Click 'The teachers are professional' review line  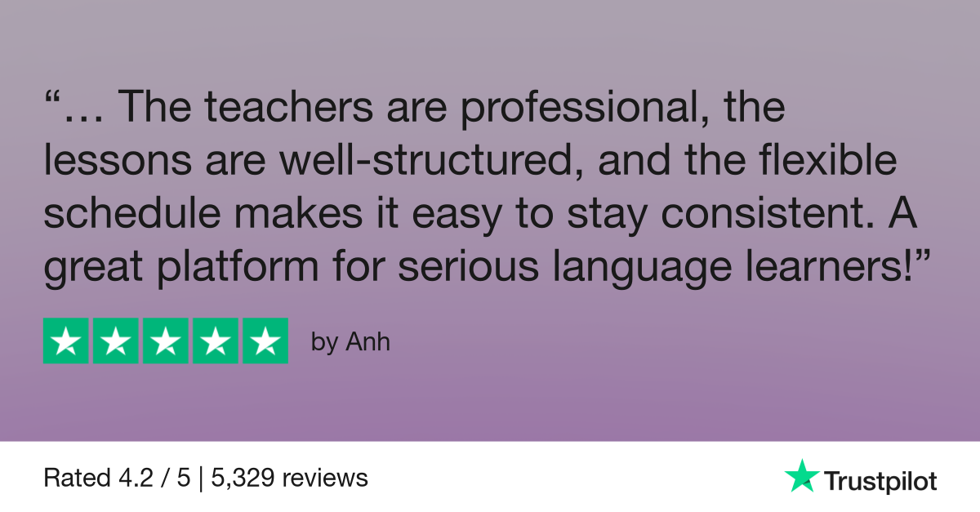[x=408, y=108]
